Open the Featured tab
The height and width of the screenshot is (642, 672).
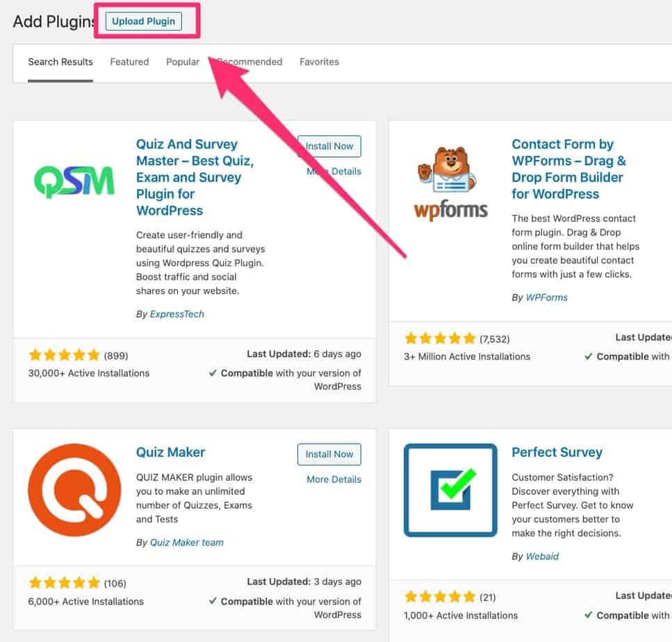[x=129, y=62]
